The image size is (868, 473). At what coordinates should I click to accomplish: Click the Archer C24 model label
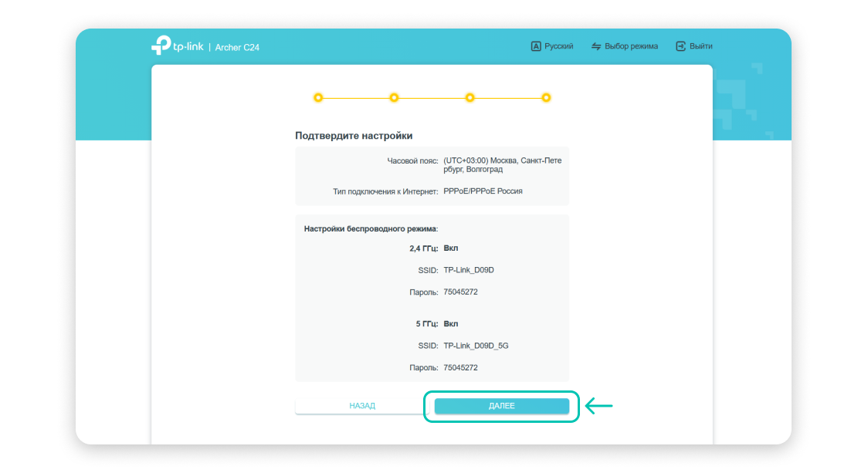click(237, 48)
